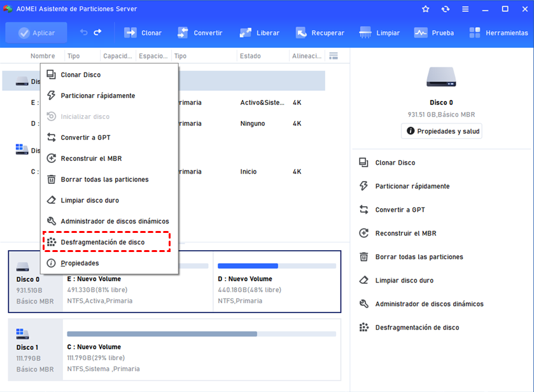This screenshot has height=392, width=534.
Task: Click the clone disk icon in the right panel
Action: tap(363, 162)
